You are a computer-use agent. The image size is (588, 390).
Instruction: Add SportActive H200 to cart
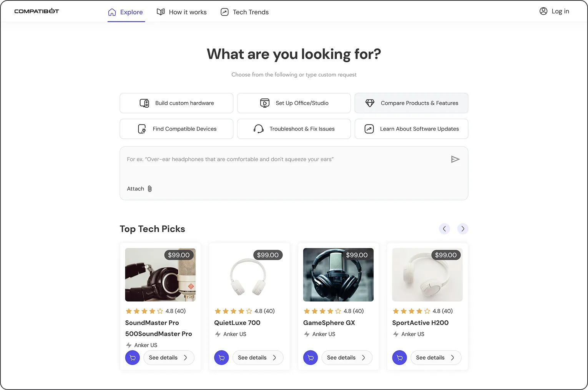pos(400,358)
